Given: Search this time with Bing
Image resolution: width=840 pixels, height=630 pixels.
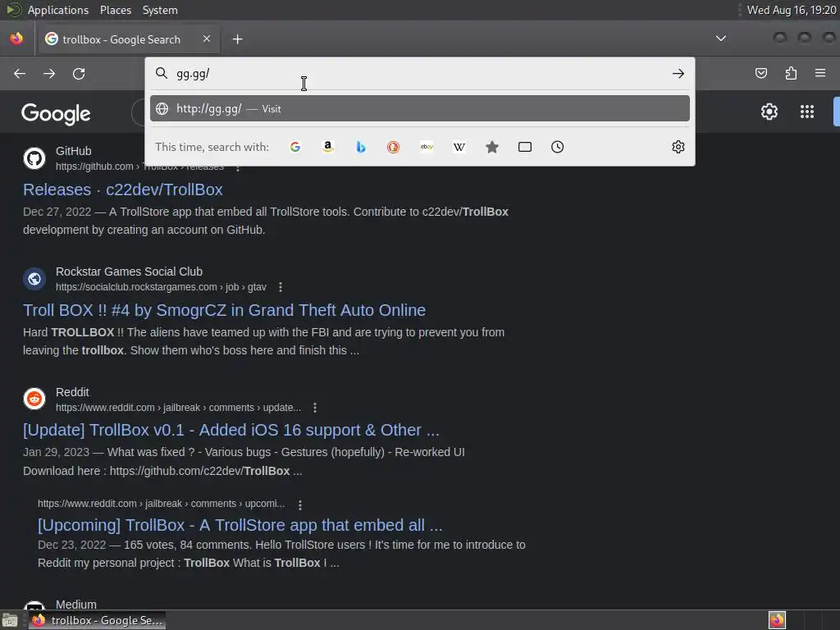Looking at the screenshot, I should point(361,147).
